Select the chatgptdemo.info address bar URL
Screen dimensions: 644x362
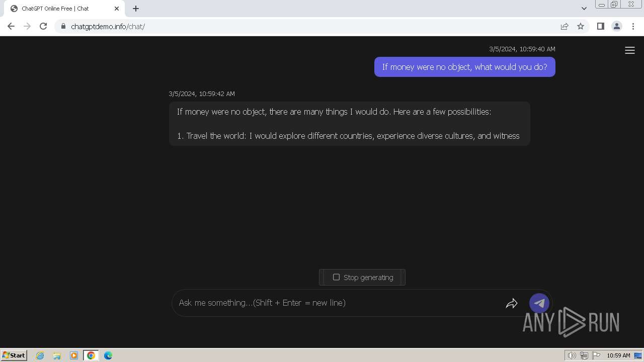click(108, 26)
